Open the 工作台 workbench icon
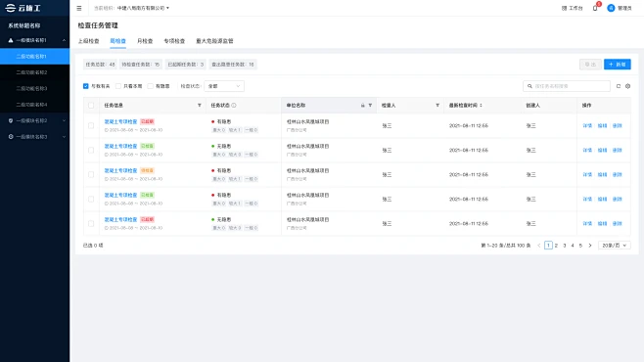The width and height of the screenshot is (644, 362). tap(564, 8)
